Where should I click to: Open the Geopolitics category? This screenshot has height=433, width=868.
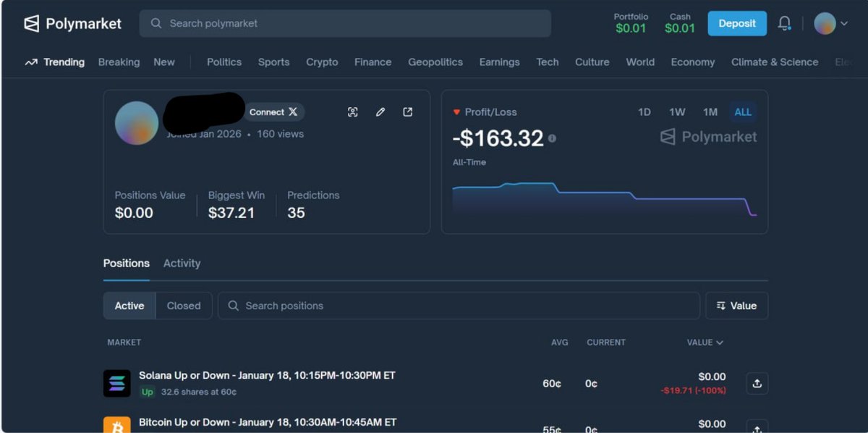[x=435, y=62]
